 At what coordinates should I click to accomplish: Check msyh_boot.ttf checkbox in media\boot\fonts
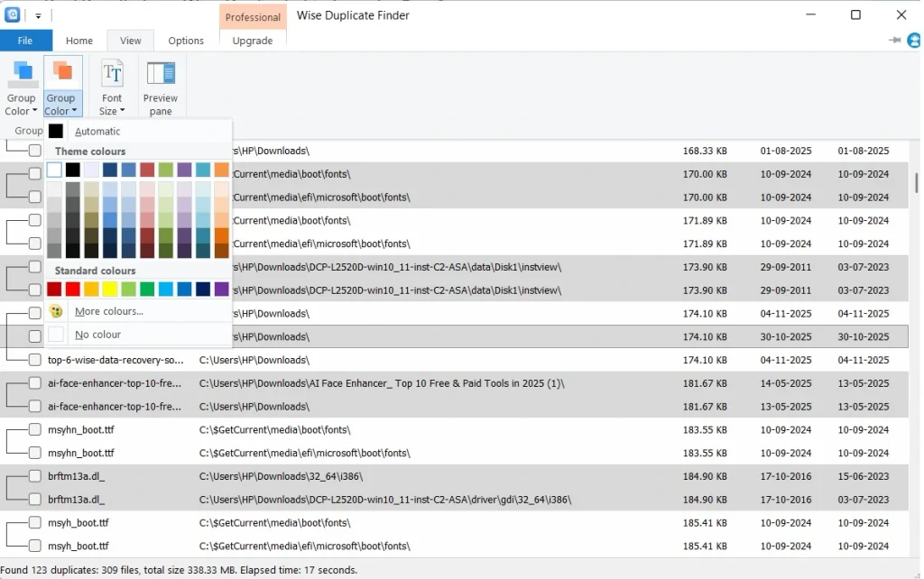pos(35,522)
